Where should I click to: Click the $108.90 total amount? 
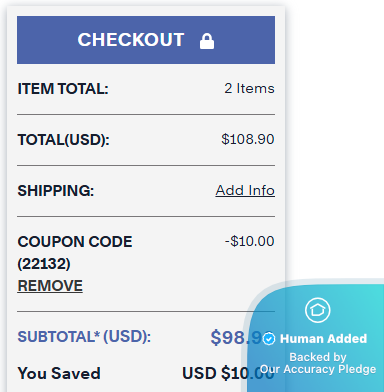point(248,139)
